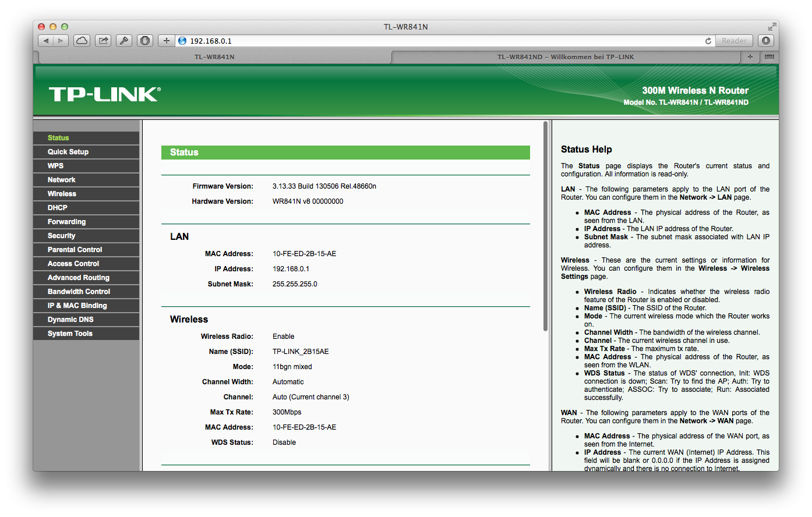Enter full screen with corner arrows icon
Image resolution: width=812 pixels, height=517 pixels.
(x=772, y=27)
